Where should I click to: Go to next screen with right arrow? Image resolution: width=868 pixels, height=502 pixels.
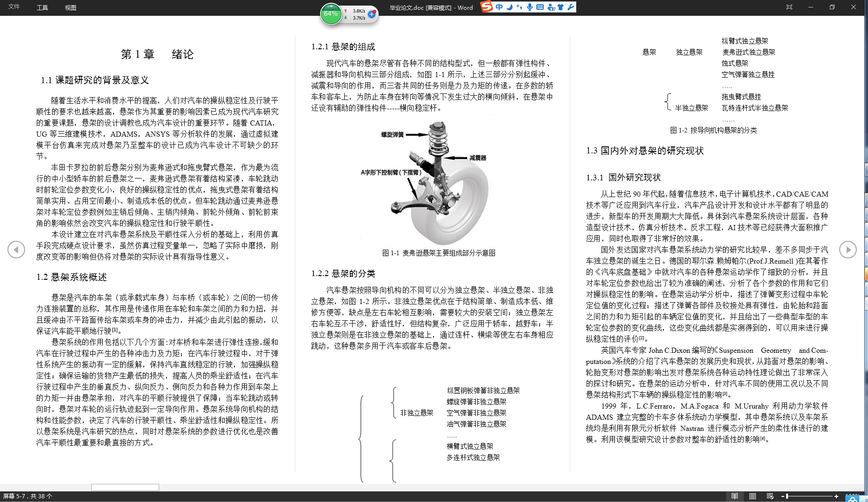pyautogui.click(x=848, y=250)
